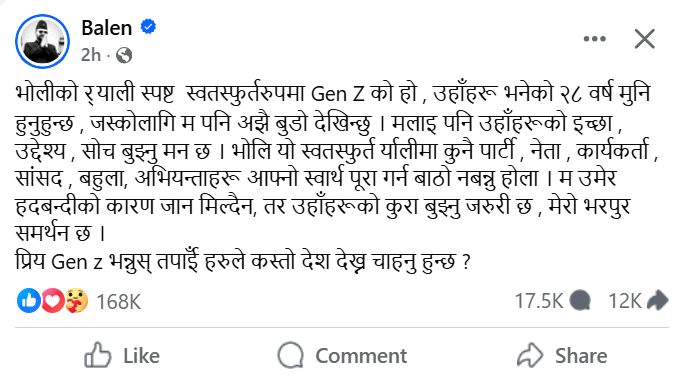Image resolution: width=674 pixels, height=383 pixels.
Task: Click the blue verified badge beside Balen
Action: coord(148,27)
